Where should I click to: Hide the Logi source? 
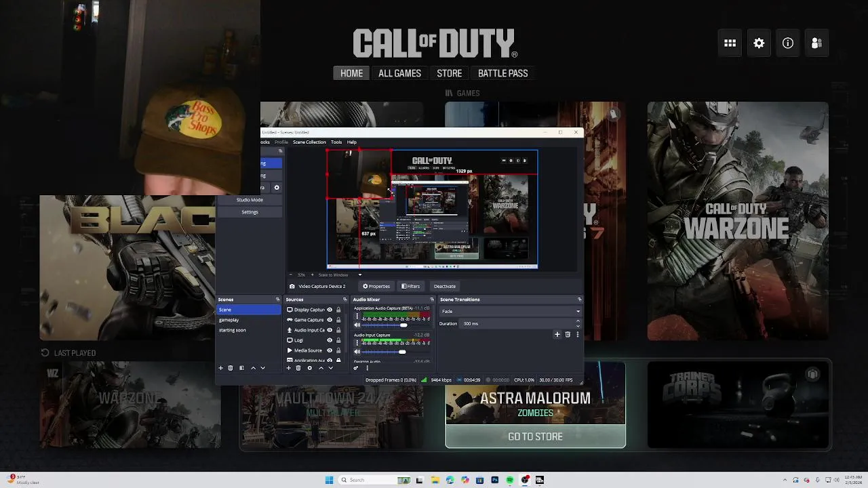[x=330, y=340]
